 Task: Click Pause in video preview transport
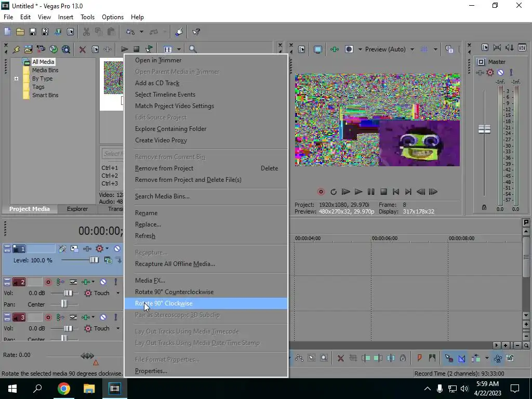tap(371, 192)
